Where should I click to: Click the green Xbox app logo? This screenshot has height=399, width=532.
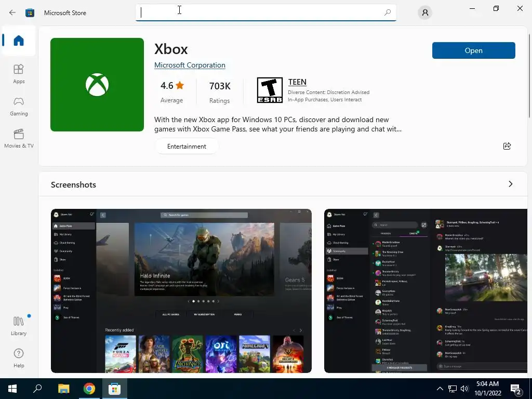[97, 85]
